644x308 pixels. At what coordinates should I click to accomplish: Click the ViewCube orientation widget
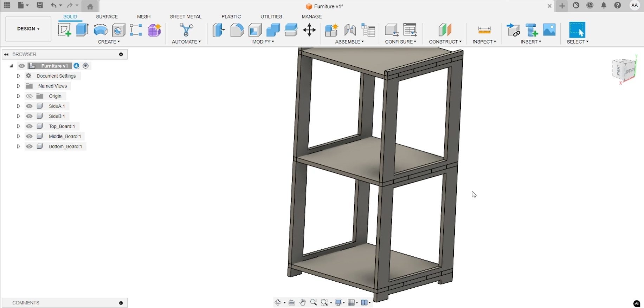pos(625,70)
